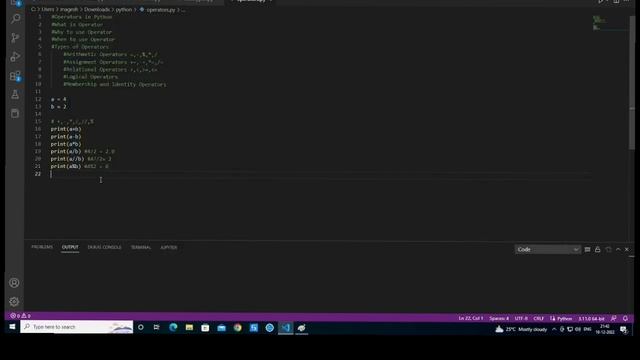Toggle output panel scroll lock
640x360 pixels.
[x=598, y=249]
